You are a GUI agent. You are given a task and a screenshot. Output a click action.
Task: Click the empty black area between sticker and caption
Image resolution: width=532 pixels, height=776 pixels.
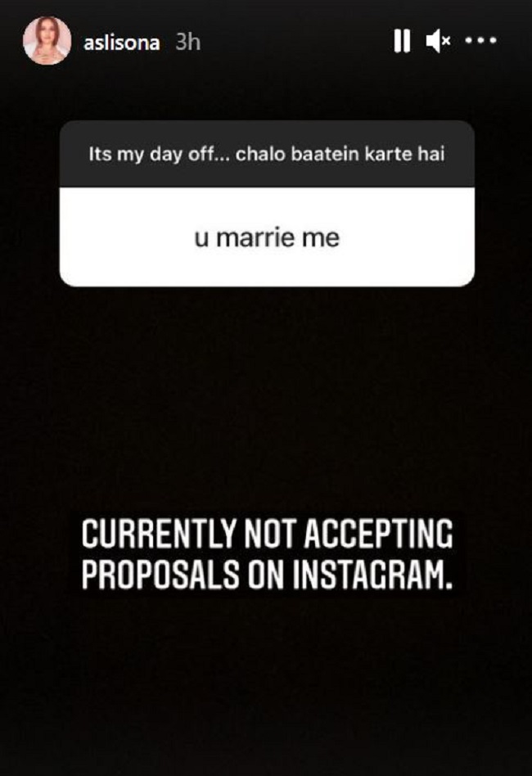[267, 401]
